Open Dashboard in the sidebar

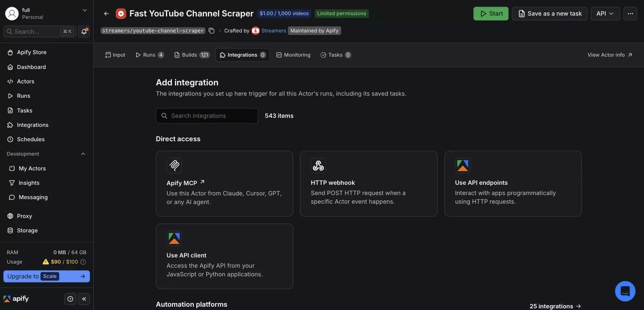(x=46, y=67)
